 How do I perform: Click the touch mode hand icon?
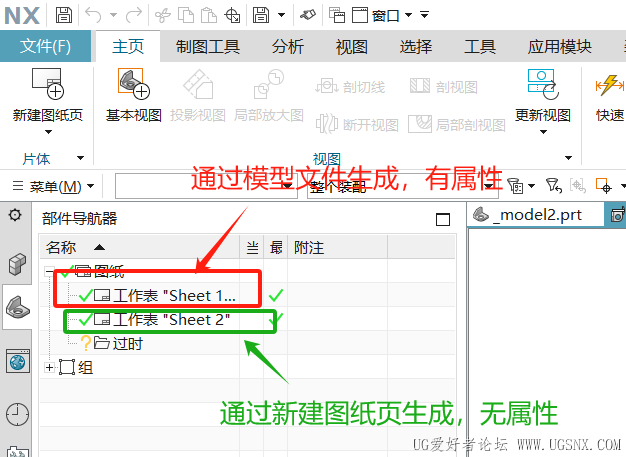307,15
